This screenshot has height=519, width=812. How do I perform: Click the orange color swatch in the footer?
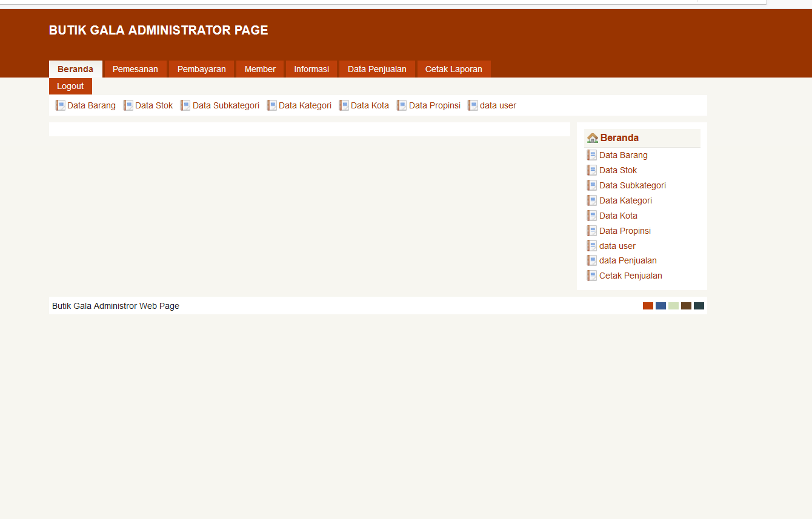click(x=648, y=305)
